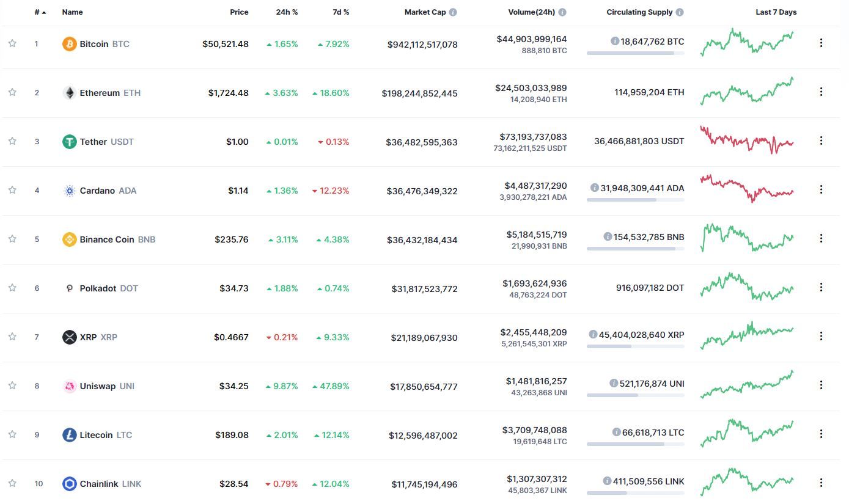Image resolution: width=849 pixels, height=504 pixels.
Task: Click info icon beside XRP circulating supply
Action: coord(593,334)
